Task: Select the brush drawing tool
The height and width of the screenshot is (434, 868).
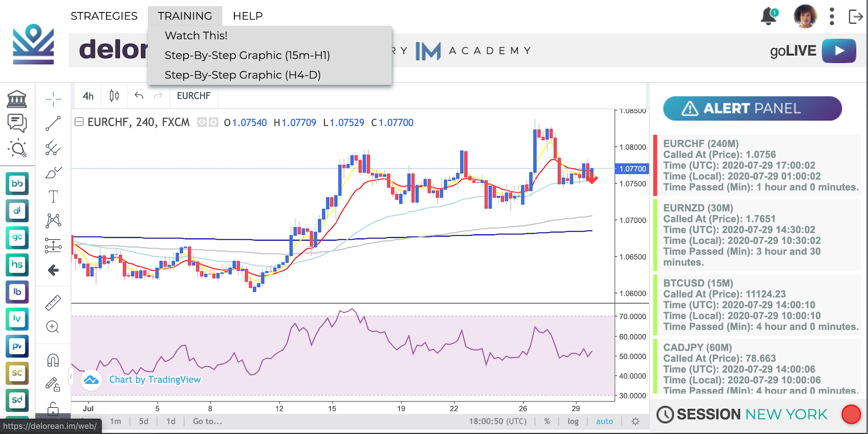Action: tap(53, 172)
